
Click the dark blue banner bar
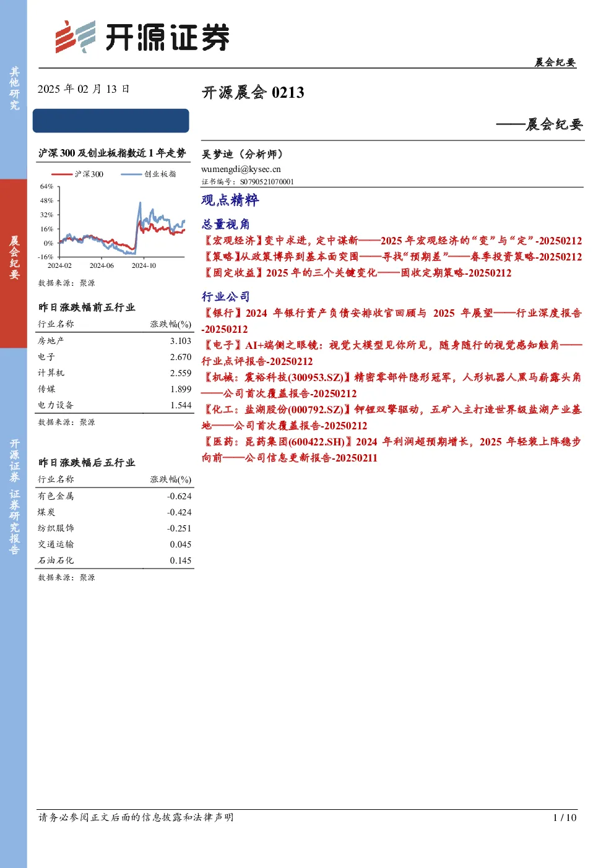111,121
